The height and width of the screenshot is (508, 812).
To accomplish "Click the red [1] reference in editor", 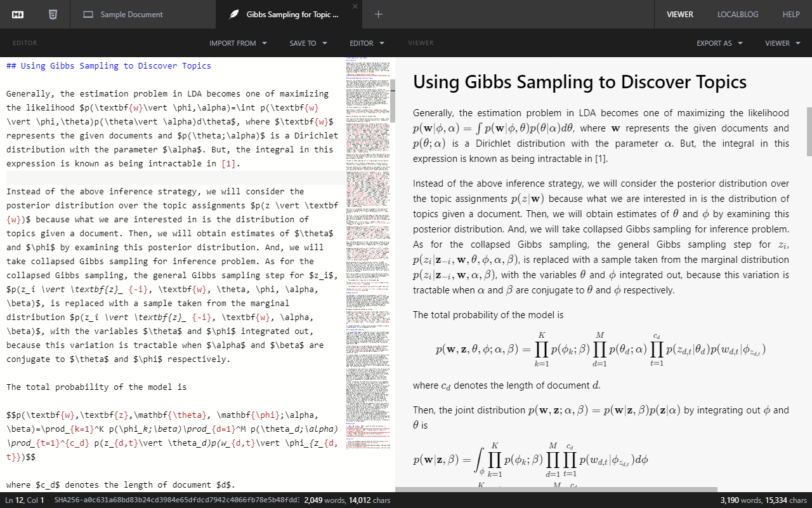I will point(228,163).
